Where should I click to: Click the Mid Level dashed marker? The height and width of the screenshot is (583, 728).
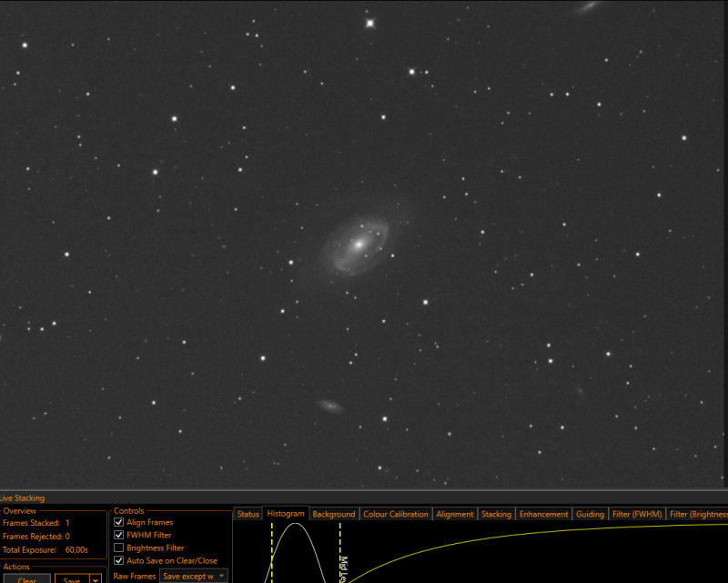coord(340,552)
